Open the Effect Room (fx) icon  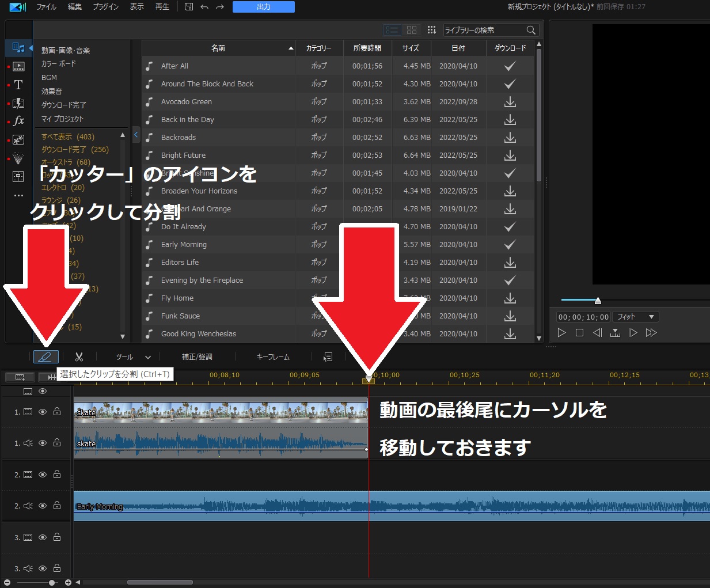point(18,121)
